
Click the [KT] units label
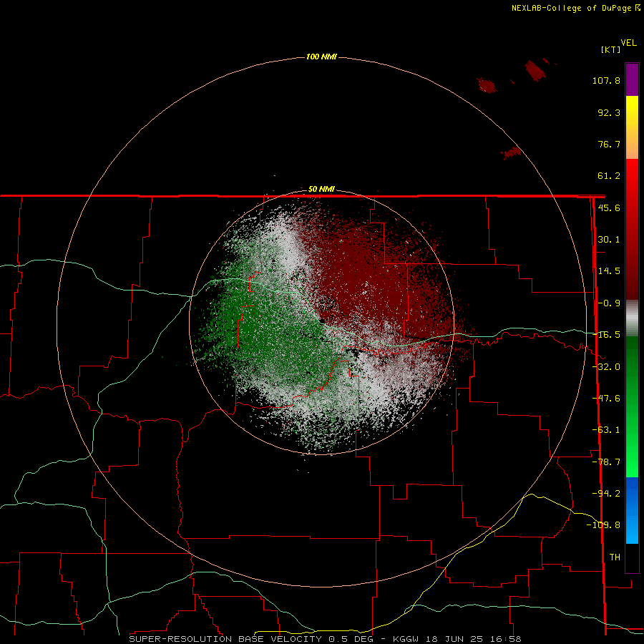click(610, 49)
